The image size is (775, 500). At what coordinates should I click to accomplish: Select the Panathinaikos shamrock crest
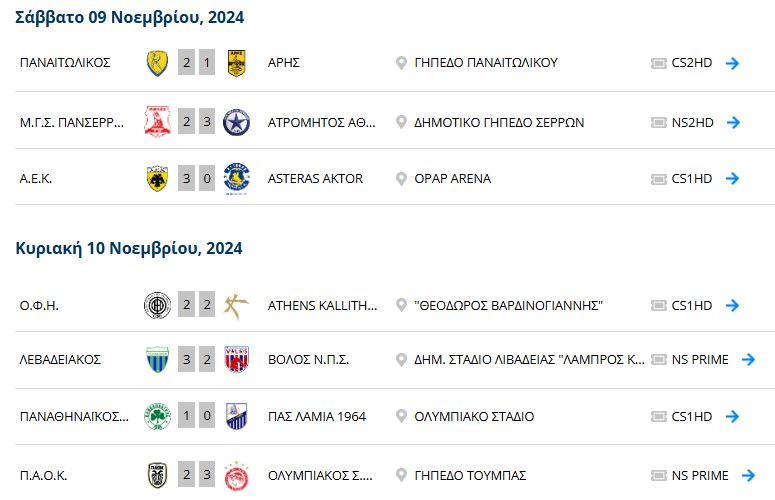(157, 417)
